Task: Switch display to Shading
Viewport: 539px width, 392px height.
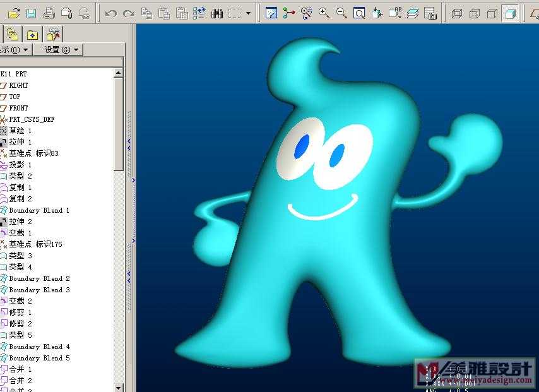Action: pyautogui.click(x=510, y=14)
